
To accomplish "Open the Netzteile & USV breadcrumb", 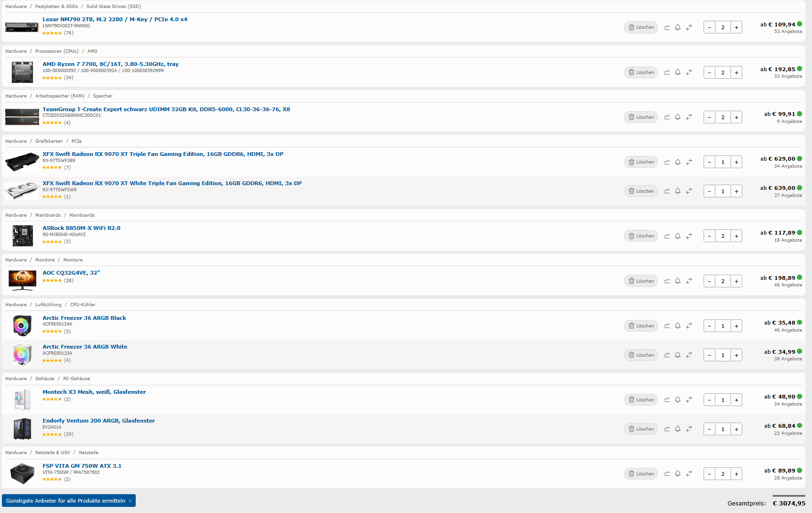I will pyautogui.click(x=53, y=453).
